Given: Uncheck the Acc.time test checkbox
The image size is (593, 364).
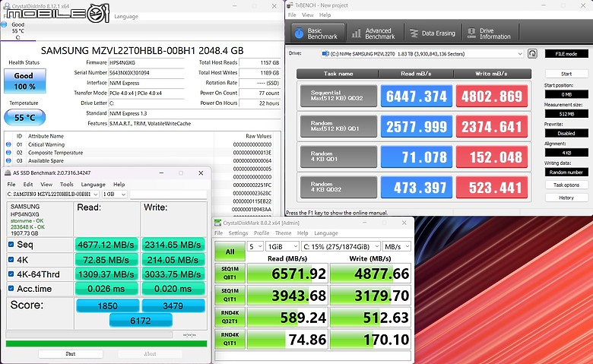Looking at the screenshot, I should pos(11,289).
